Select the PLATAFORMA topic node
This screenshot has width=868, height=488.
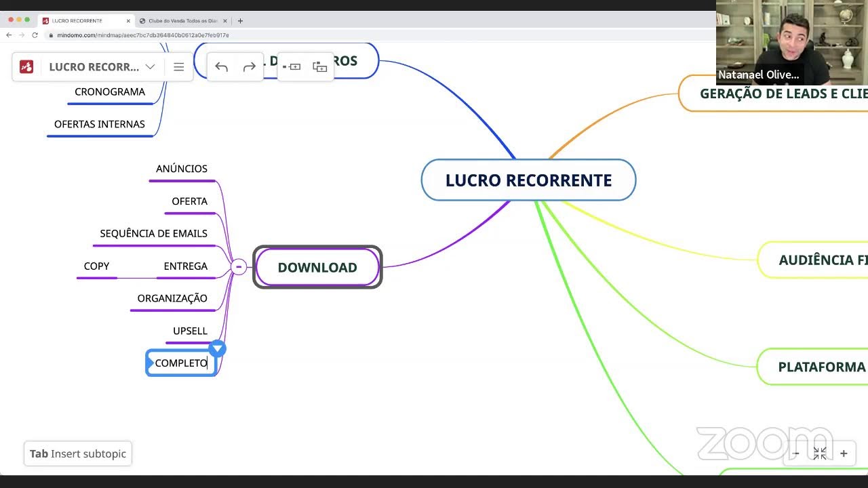click(x=821, y=367)
